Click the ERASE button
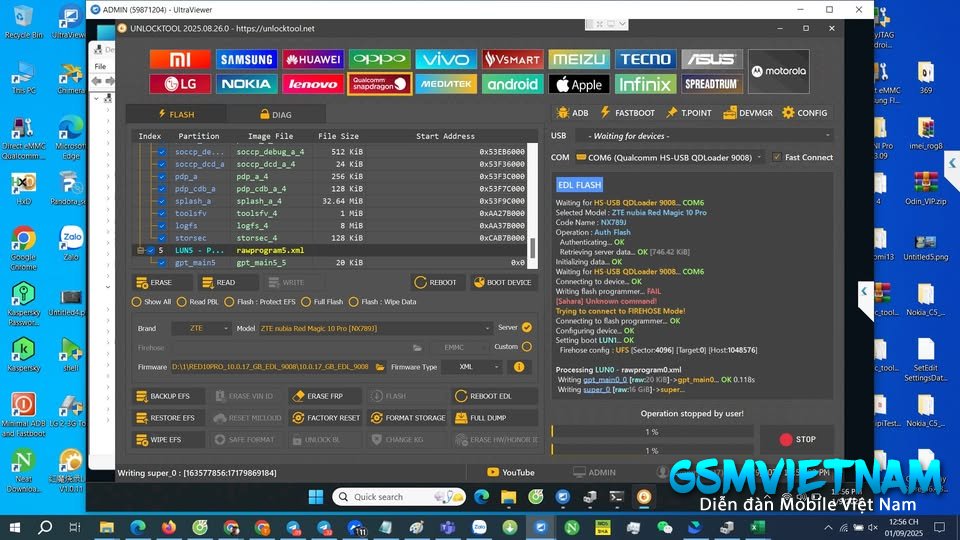 (162, 282)
